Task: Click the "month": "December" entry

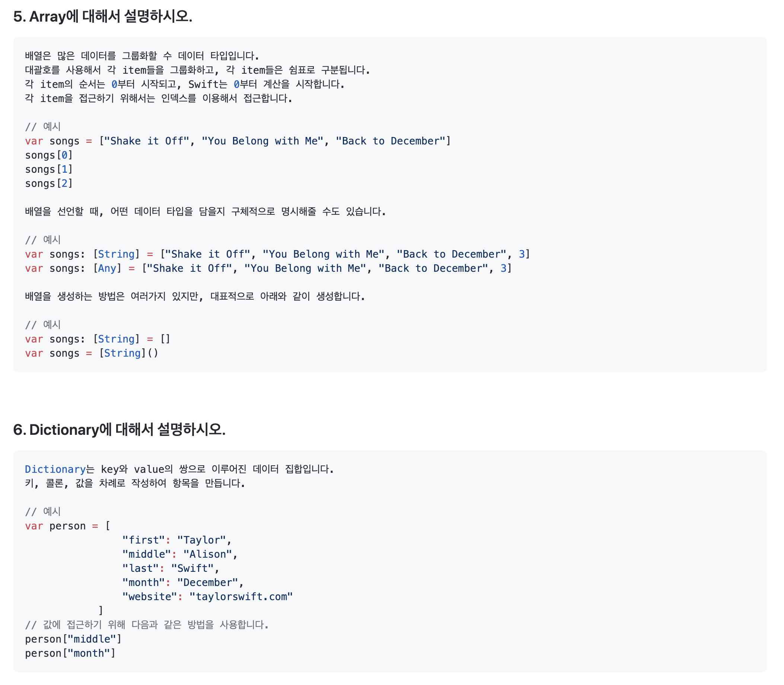Action: point(183,583)
